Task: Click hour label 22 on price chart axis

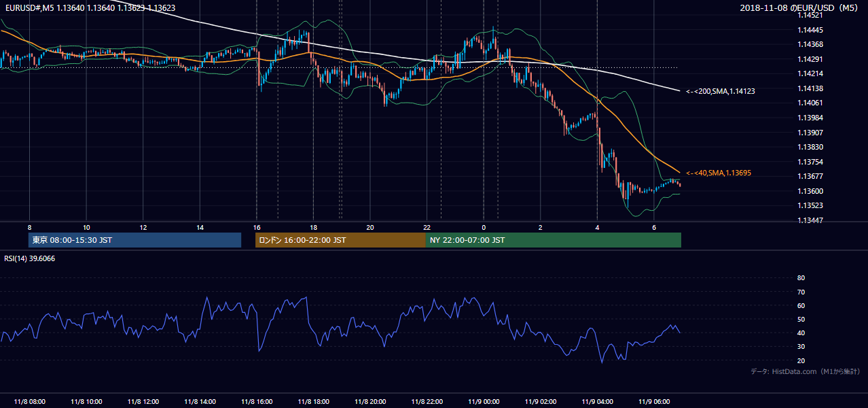Action: (x=427, y=227)
